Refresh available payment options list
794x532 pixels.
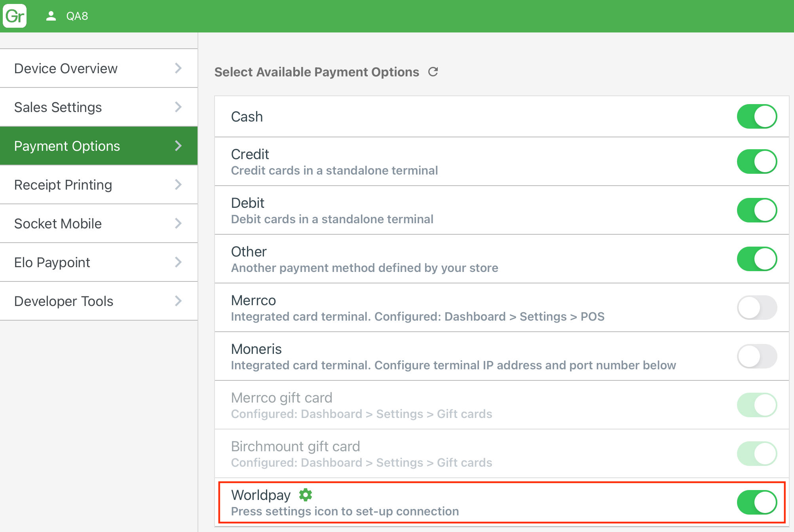(433, 72)
